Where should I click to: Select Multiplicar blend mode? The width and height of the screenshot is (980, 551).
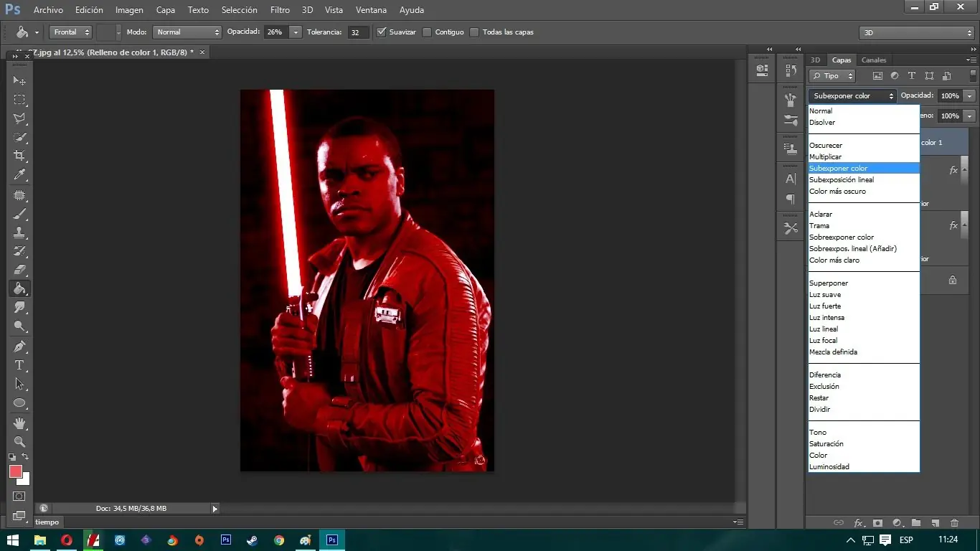(x=825, y=156)
